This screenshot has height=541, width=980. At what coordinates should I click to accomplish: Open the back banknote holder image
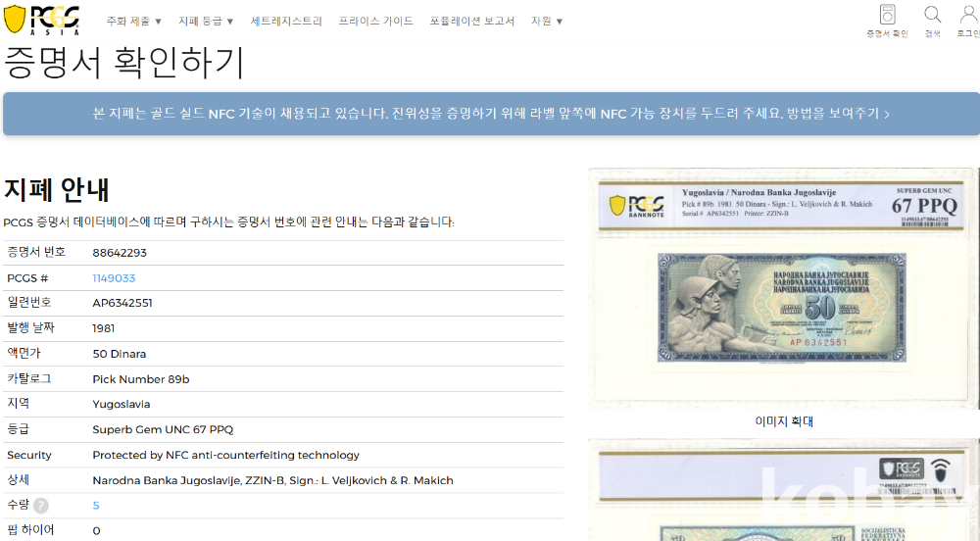[783, 490]
